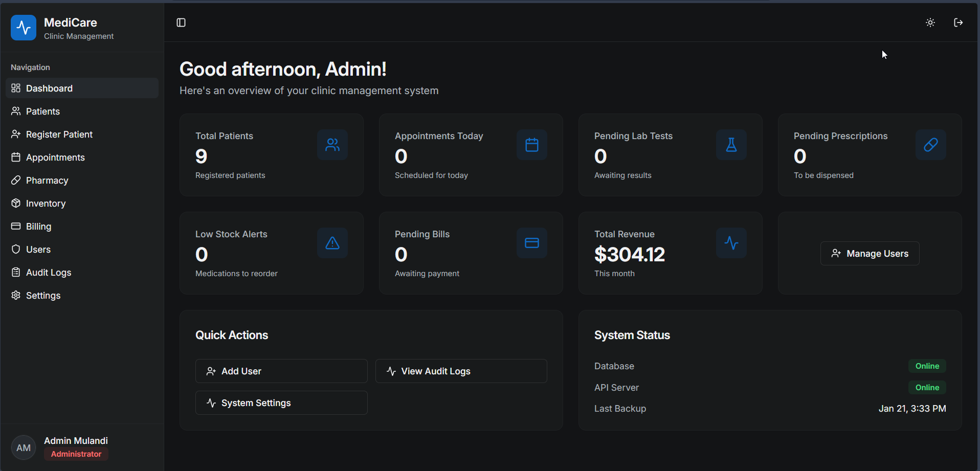Switch the light/dark theme sun icon

coord(930,23)
